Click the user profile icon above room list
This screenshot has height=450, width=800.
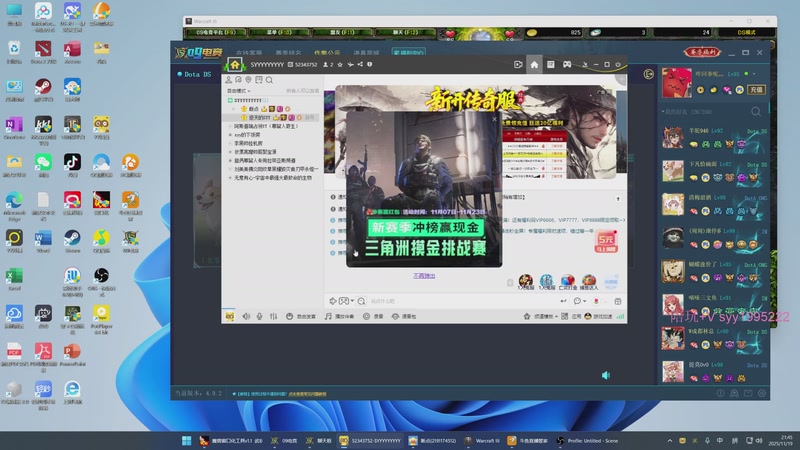pyautogui.click(x=229, y=80)
